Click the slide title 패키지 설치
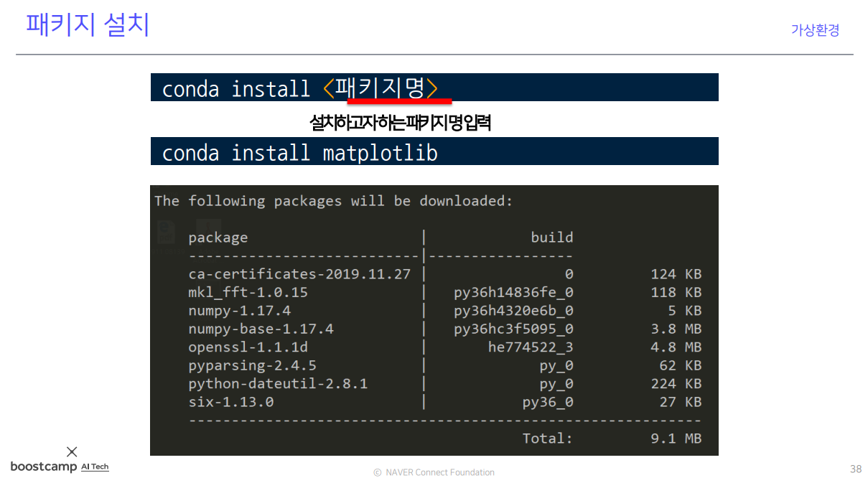 pos(88,25)
